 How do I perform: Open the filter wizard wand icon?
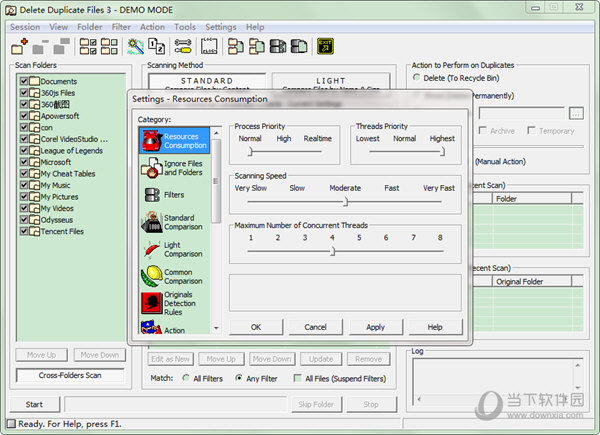135,46
